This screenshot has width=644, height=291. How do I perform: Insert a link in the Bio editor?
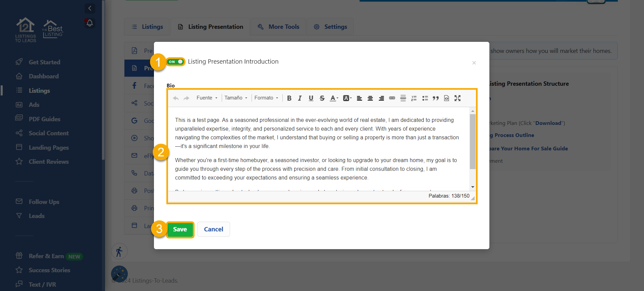[392, 98]
